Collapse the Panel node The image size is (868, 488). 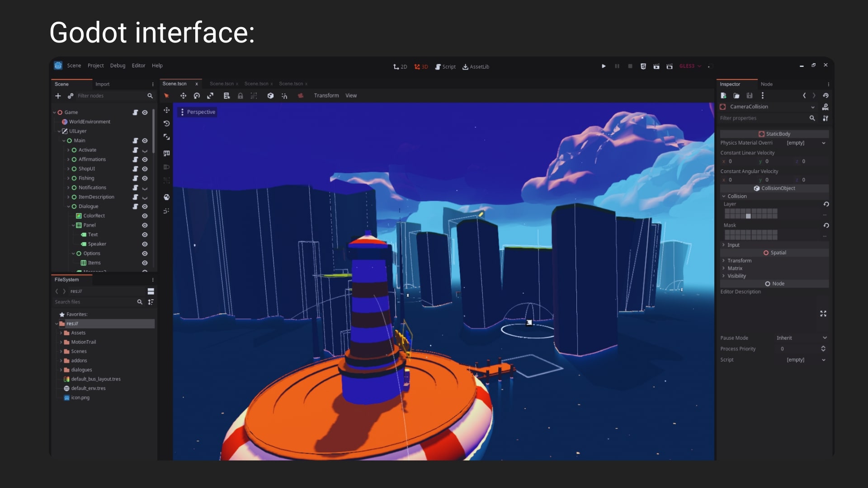point(73,225)
